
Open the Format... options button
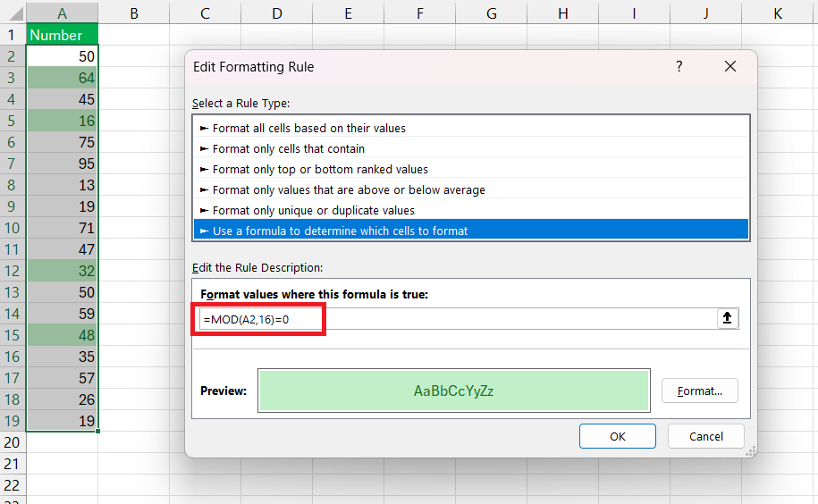click(700, 391)
